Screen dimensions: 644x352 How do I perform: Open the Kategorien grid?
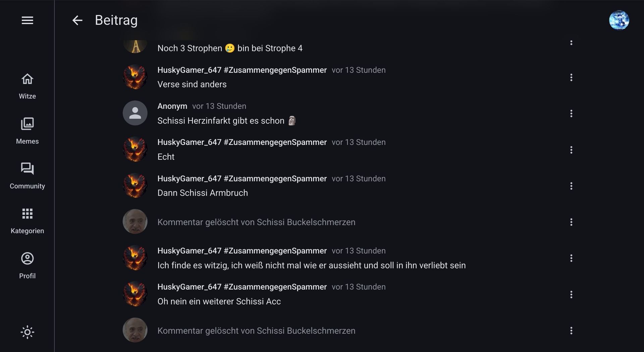27,220
